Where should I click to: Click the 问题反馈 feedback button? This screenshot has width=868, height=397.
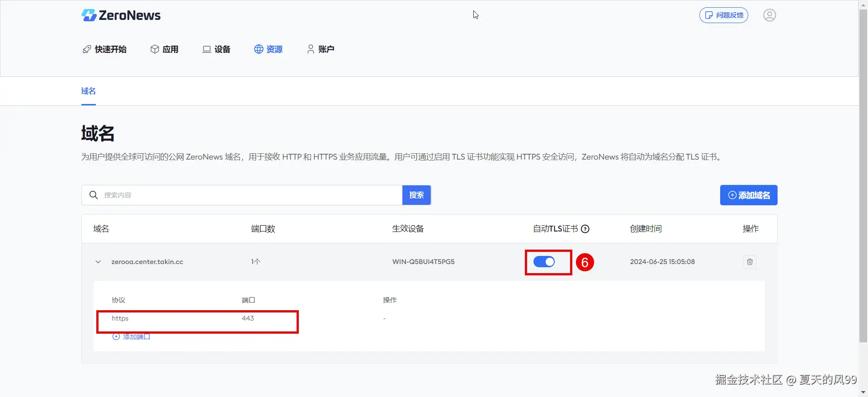[724, 15]
